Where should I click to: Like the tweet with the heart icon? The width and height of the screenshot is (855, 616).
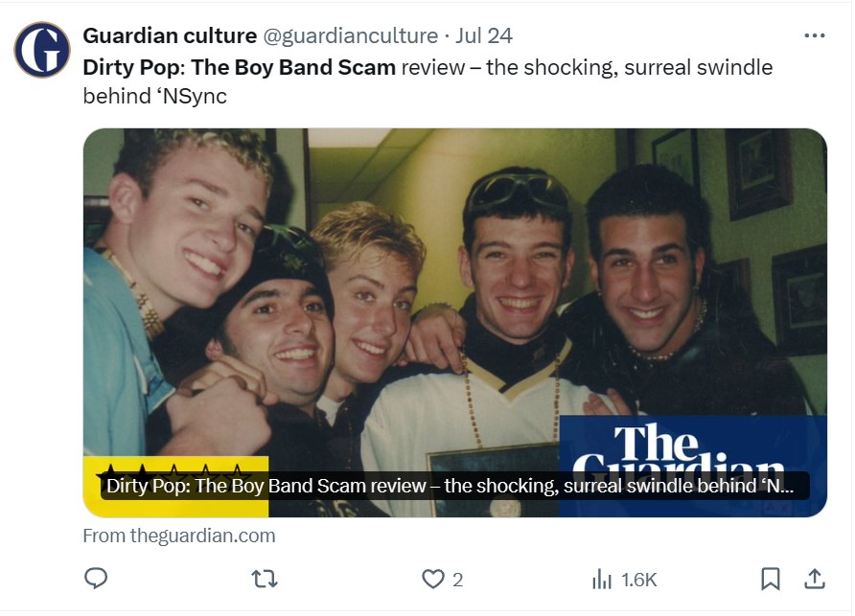tap(433, 579)
